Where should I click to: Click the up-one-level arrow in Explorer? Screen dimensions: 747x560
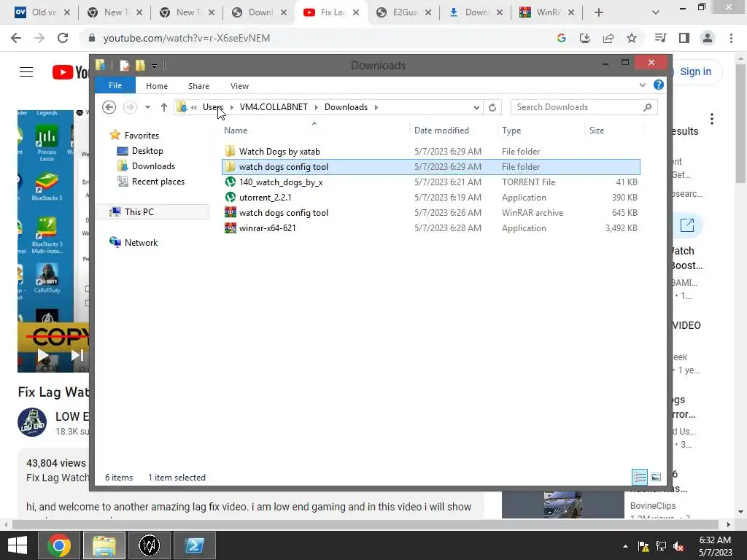pyautogui.click(x=164, y=107)
